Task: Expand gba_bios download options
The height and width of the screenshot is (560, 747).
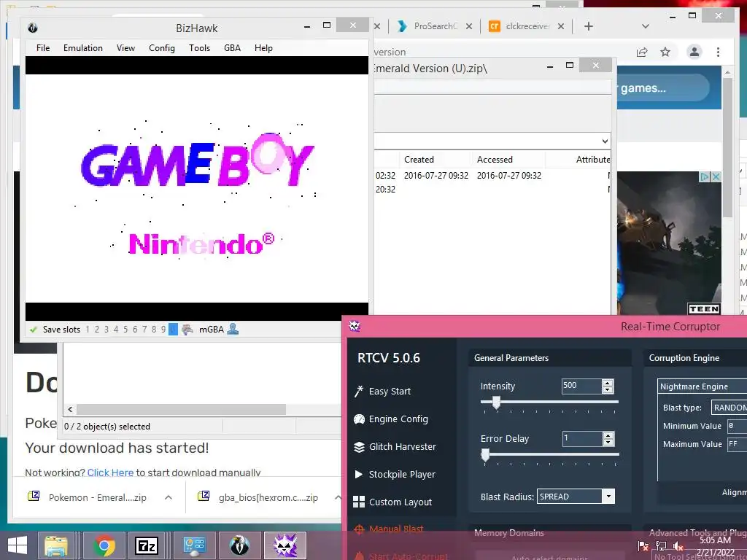Action: 337,497
